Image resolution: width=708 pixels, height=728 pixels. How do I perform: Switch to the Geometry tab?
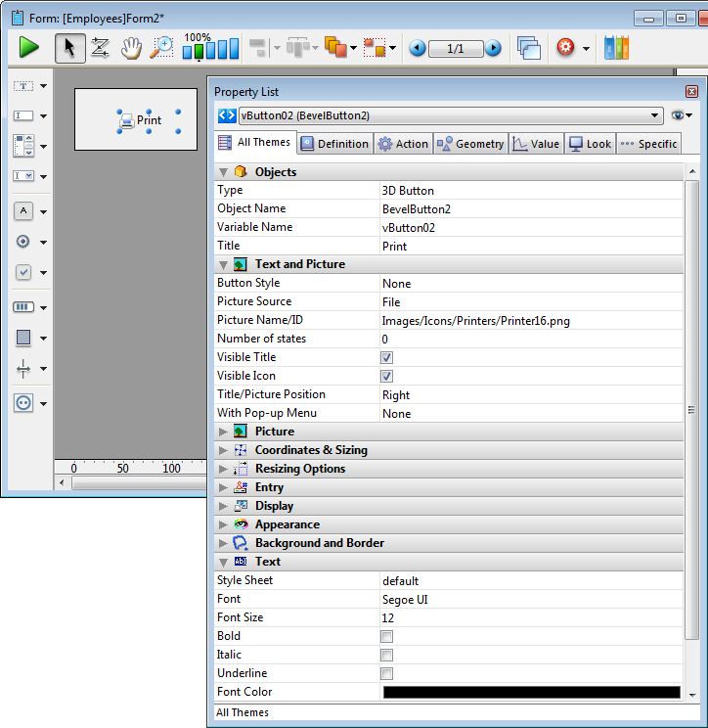pyautogui.click(x=470, y=144)
